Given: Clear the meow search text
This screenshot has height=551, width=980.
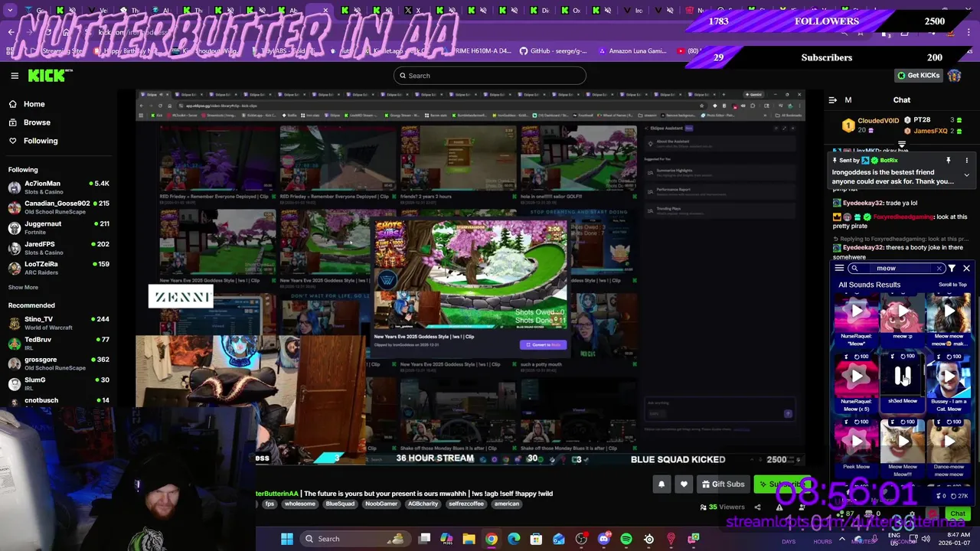Looking at the screenshot, I should pos(939,269).
